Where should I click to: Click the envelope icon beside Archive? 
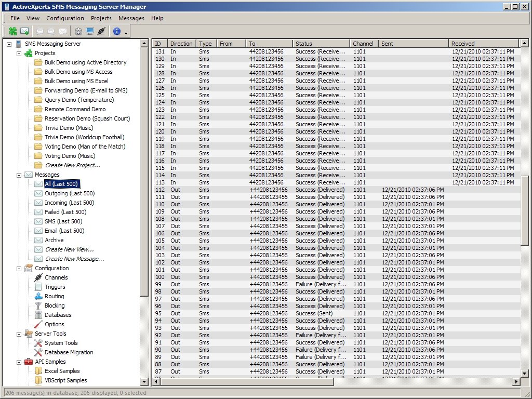tap(38, 240)
